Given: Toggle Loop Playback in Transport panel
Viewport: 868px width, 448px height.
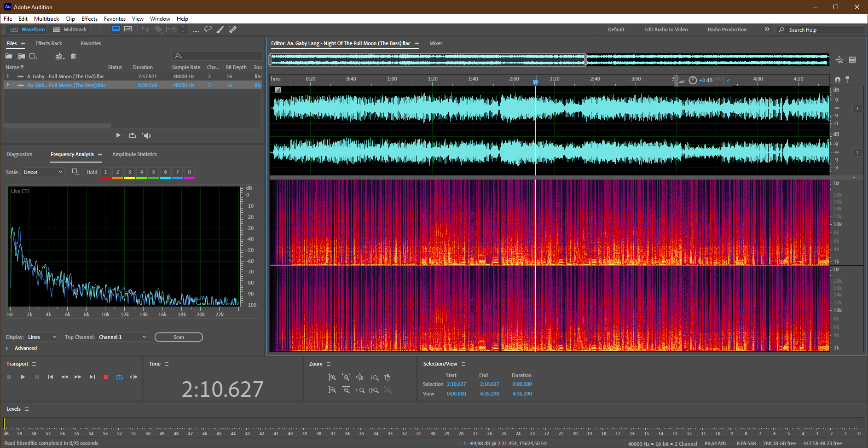Looking at the screenshot, I should (x=120, y=377).
